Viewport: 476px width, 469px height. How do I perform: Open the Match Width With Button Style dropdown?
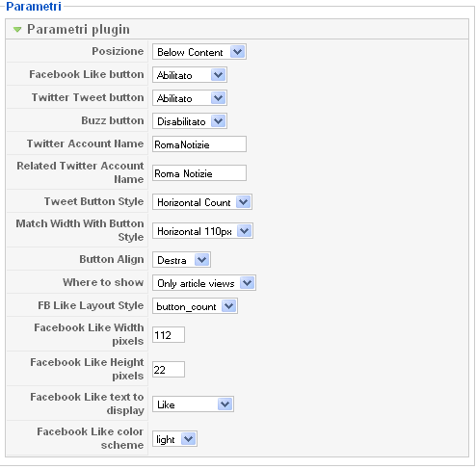(x=202, y=231)
